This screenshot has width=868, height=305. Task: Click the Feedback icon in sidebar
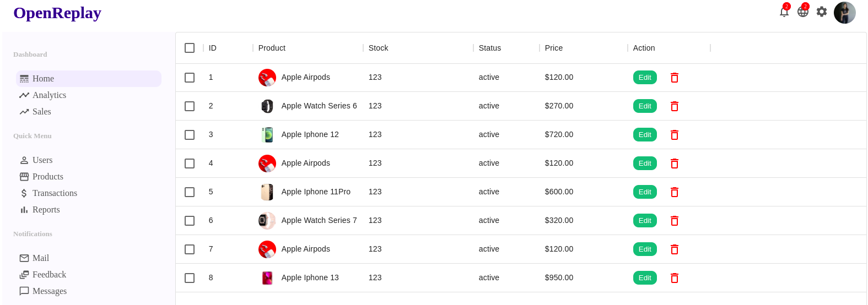pos(24,275)
